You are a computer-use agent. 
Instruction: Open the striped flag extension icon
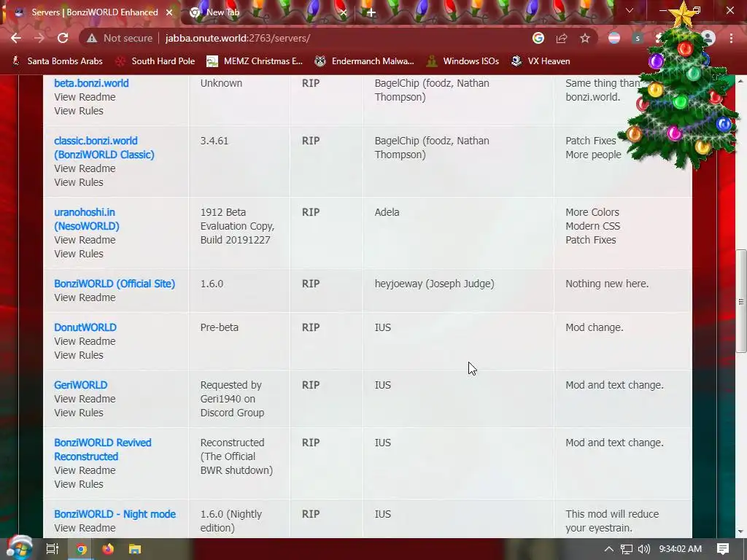pyautogui.click(x=614, y=38)
